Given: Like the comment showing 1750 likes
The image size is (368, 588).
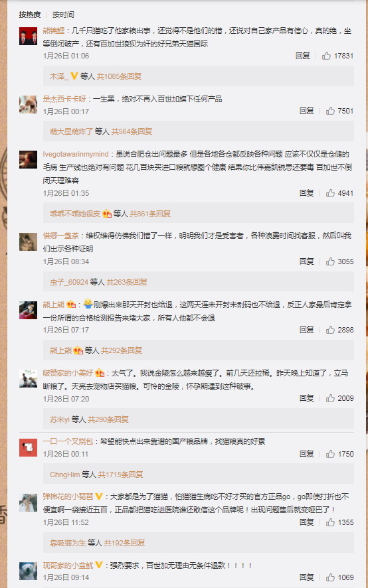Looking at the screenshot, I should [x=330, y=454].
